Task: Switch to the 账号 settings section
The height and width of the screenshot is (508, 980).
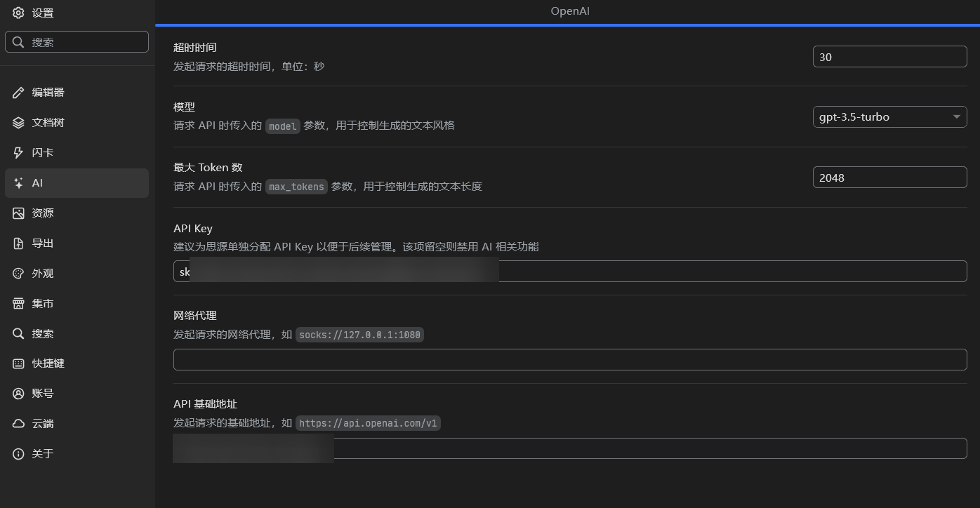Action: pyautogui.click(x=77, y=394)
